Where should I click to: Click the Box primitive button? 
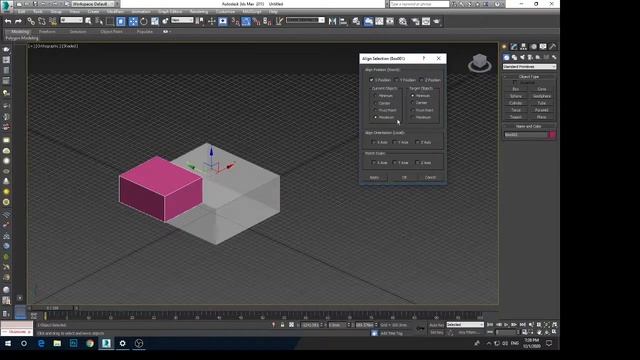(516, 89)
